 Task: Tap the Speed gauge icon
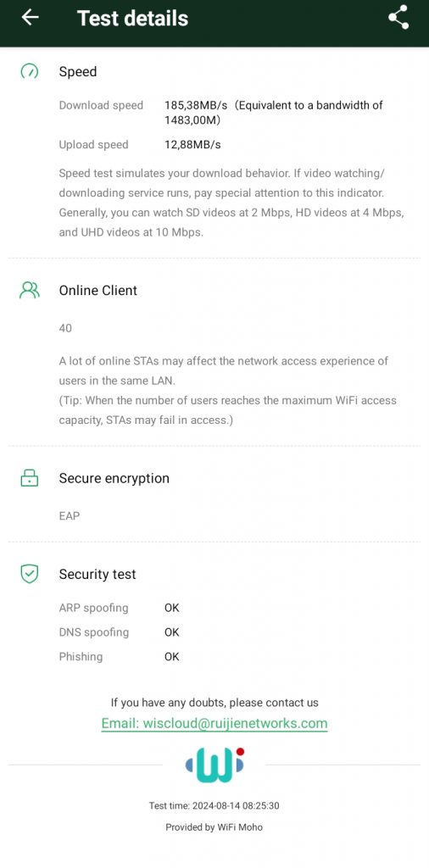click(x=30, y=71)
